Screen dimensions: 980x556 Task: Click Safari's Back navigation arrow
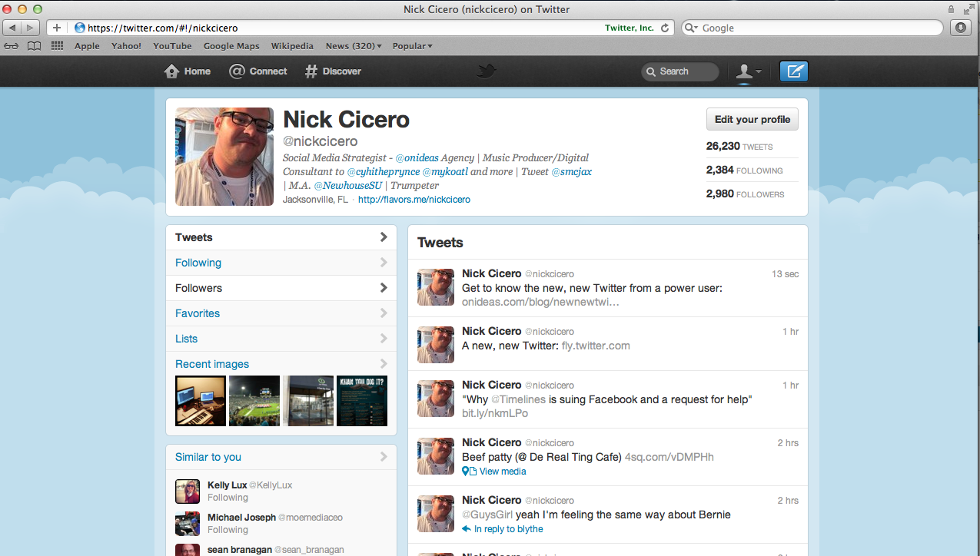pyautogui.click(x=13, y=28)
